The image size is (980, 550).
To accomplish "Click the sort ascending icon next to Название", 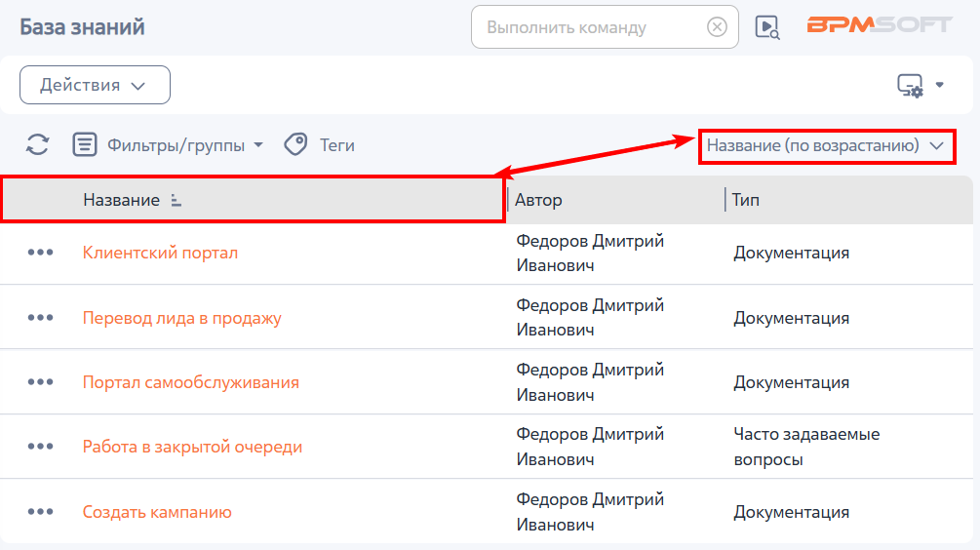I will [176, 200].
